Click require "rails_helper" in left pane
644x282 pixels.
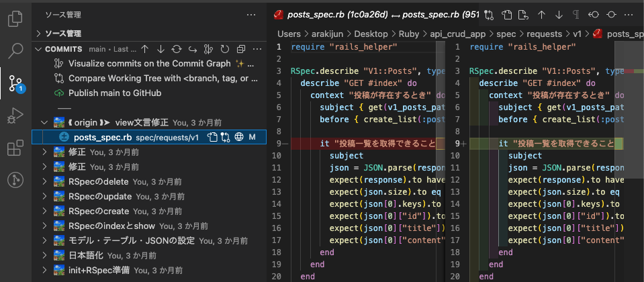pos(344,47)
